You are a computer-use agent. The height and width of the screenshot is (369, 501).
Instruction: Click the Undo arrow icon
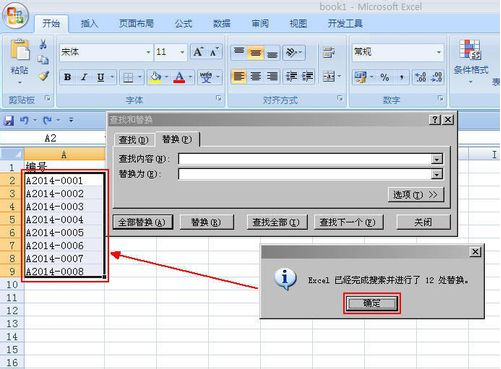(x=24, y=120)
